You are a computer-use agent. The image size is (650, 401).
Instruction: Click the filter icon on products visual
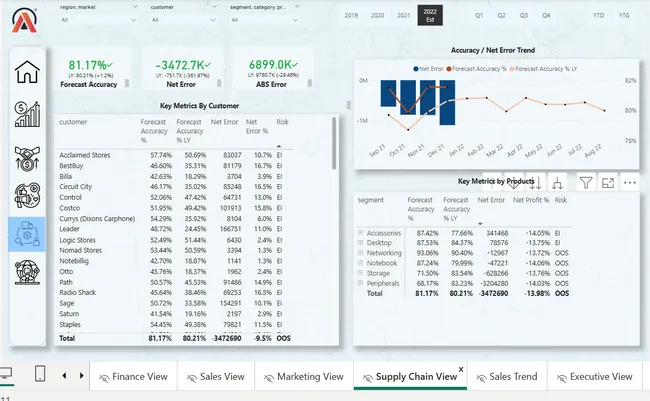coord(584,182)
